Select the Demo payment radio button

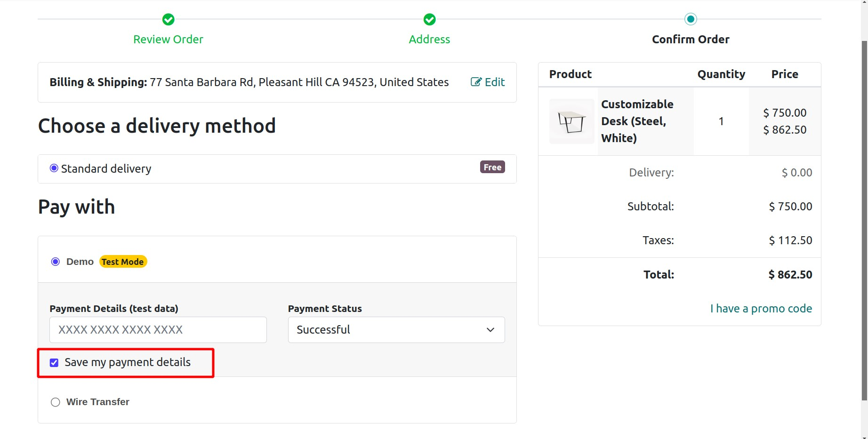(x=56, y=262)
